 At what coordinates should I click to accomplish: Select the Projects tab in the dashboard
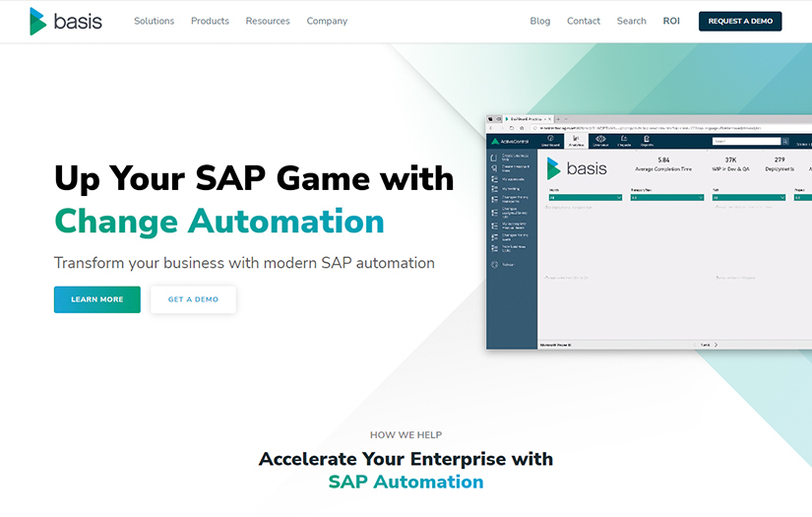click(624, 141)
